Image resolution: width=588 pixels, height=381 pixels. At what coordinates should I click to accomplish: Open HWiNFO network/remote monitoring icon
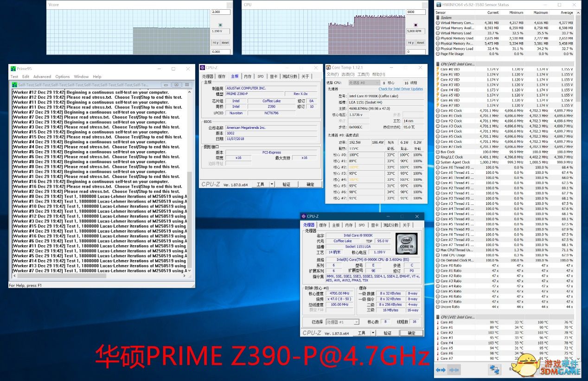(495, 369)
